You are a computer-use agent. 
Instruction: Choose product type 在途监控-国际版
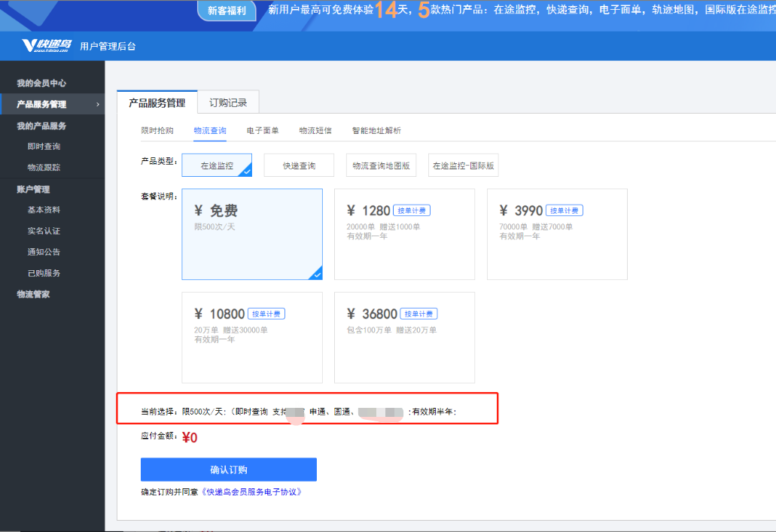[x=463, y=166]
